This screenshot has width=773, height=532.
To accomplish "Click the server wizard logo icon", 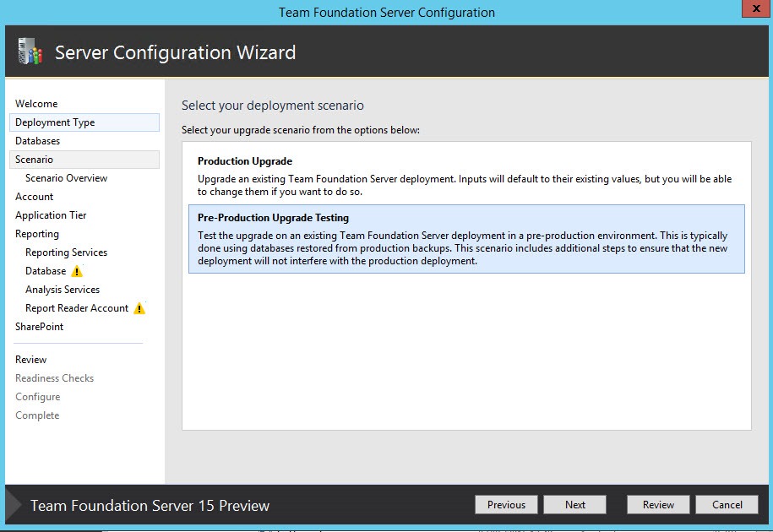I will coord(30,52).
